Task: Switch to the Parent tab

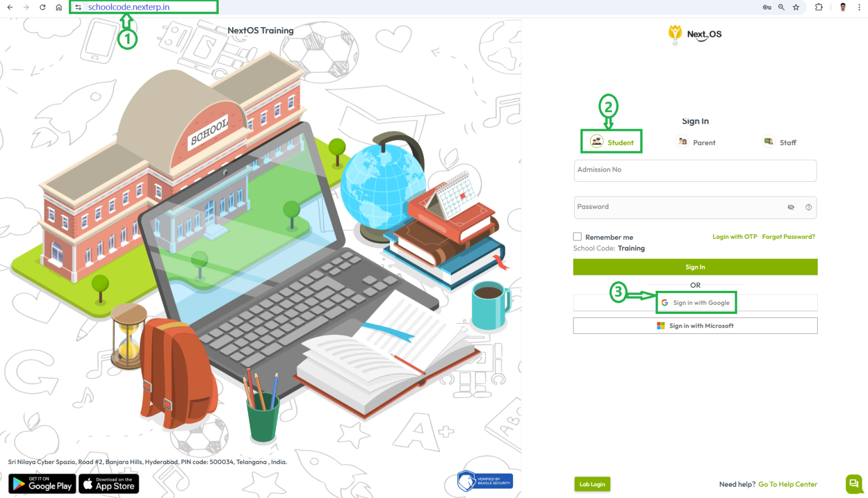Action: (x=696, y=142)
